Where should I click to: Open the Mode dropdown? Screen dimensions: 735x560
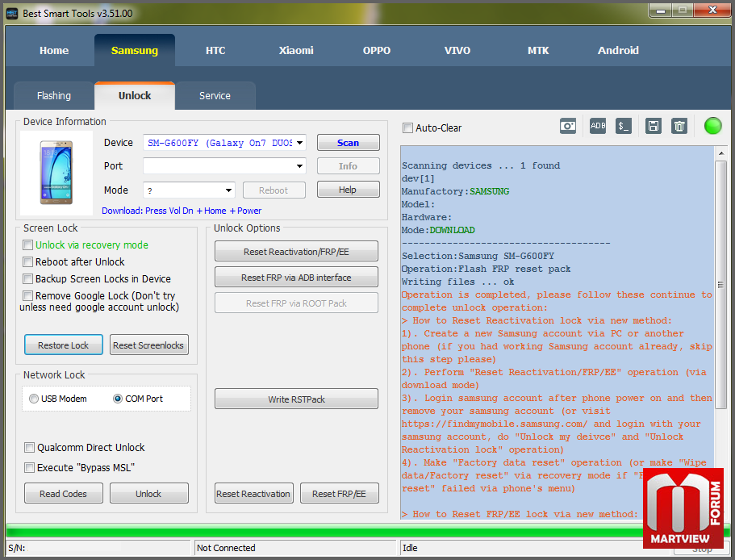point(228,190)
